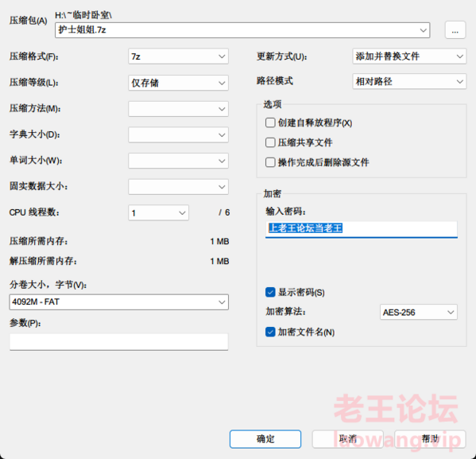Change the CPU 线程数 dropdown value
Screen dimensions: 476x459
tap(158, 212)
